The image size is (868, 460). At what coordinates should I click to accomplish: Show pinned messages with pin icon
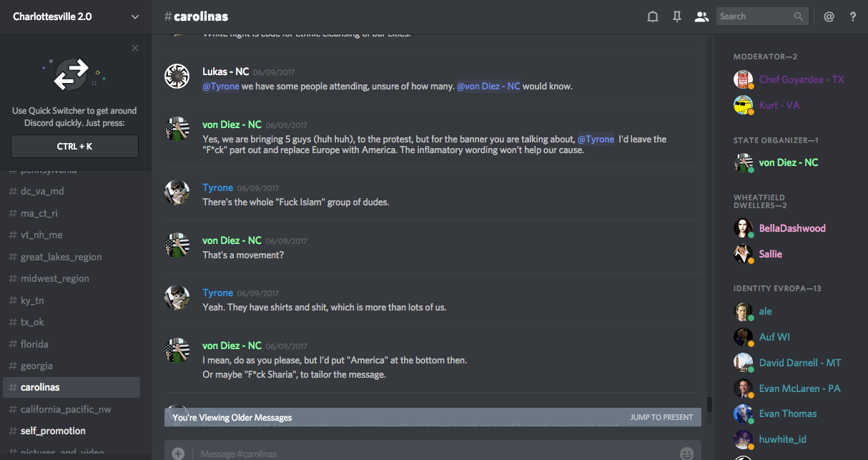(676, 16)
